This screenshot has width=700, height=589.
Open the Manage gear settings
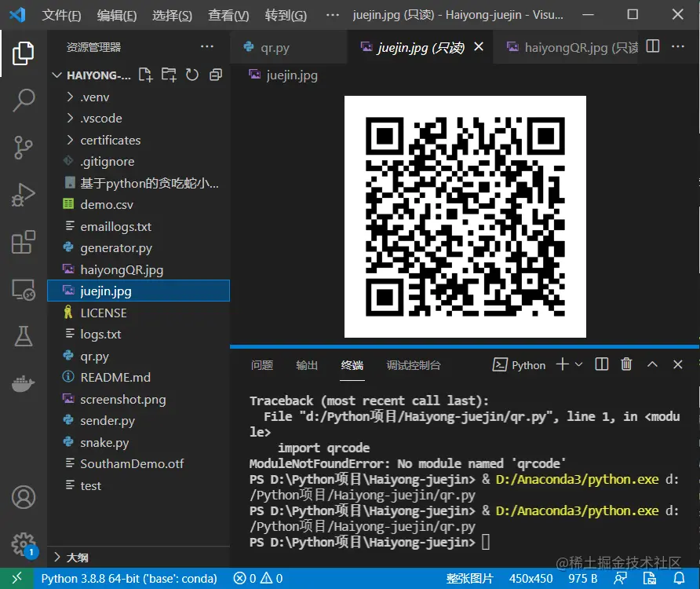point(24,545)
